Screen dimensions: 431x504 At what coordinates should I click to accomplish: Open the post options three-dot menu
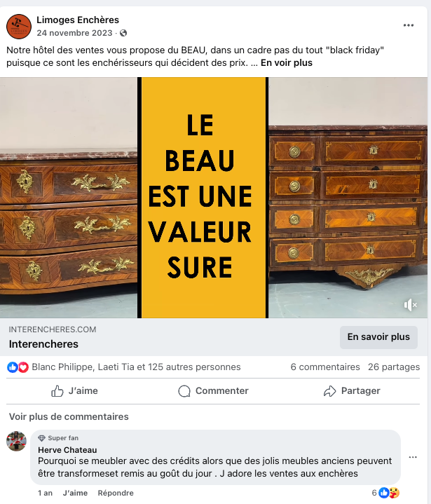(x=408, y=25)
